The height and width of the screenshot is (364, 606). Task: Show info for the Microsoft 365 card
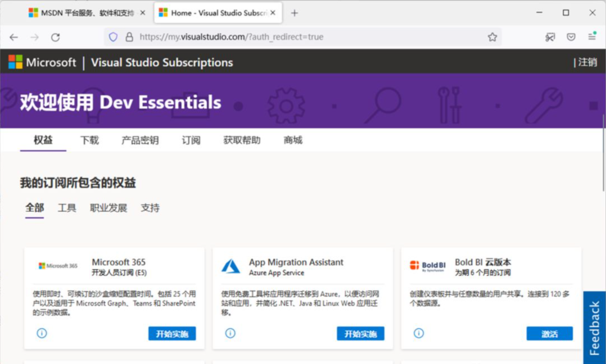pos(42,333)
